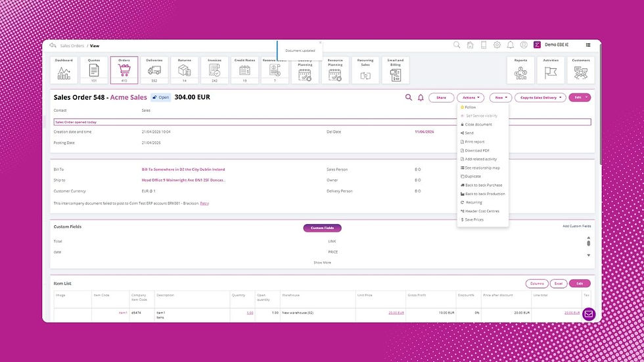Open the Recurring Sales tile
The image size is (644, 362).
(365, 70)
